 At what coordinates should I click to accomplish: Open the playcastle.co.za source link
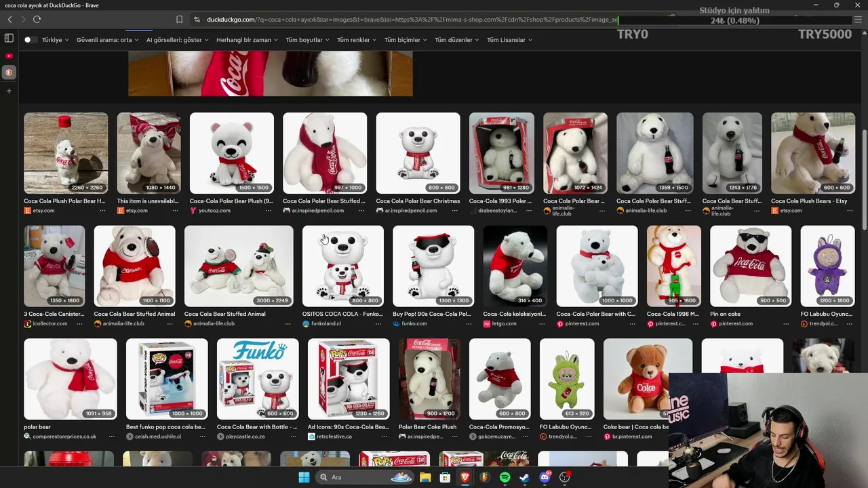tap(245, 436)
